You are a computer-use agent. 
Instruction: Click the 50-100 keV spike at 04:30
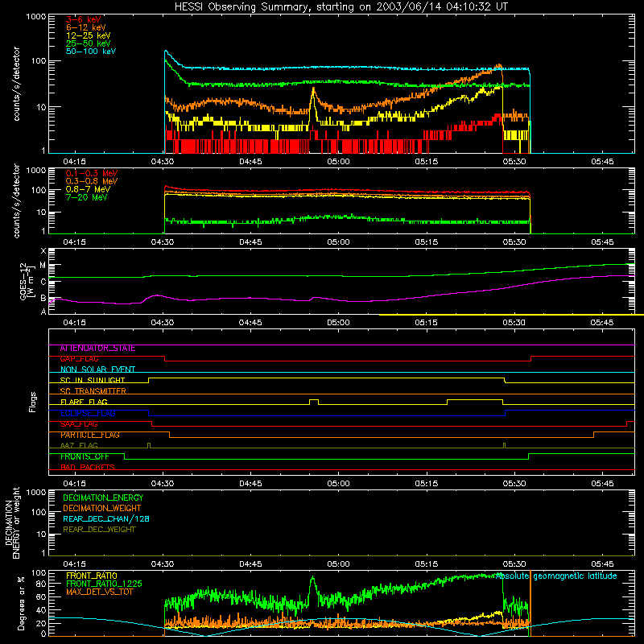(x=166, y=52)
